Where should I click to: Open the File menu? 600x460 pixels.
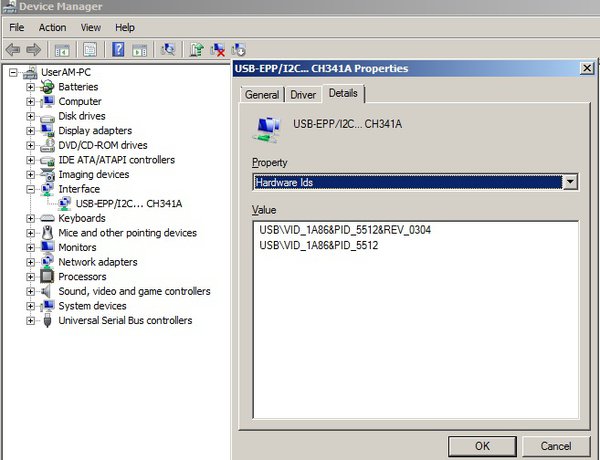point(16,28)
